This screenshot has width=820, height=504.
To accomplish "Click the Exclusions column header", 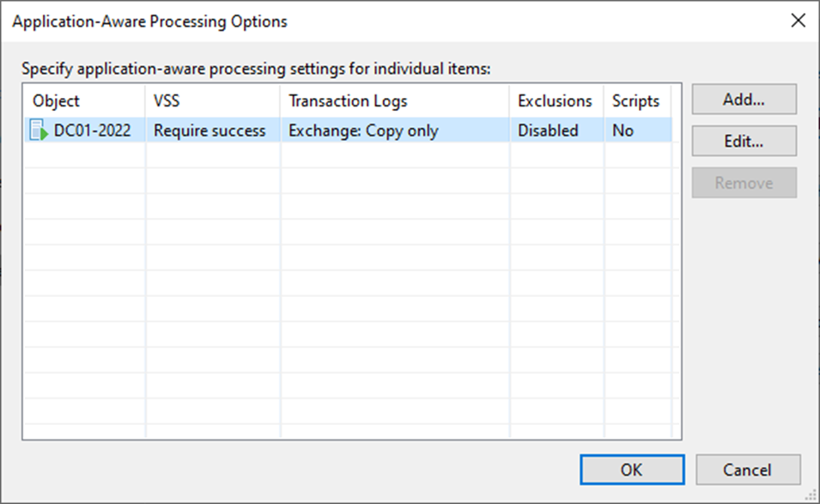I will (556, 101).
